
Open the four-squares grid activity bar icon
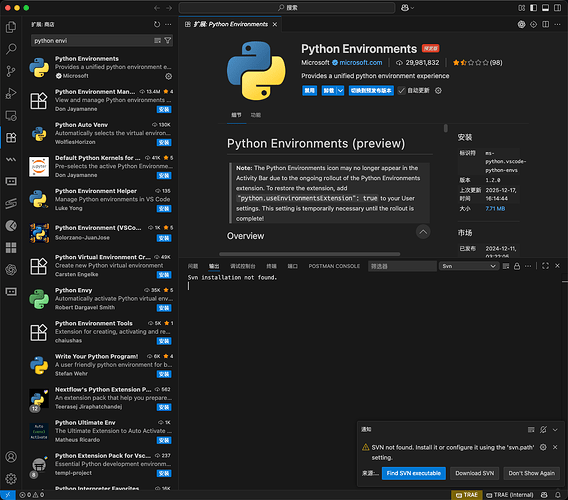pyautogui.click(x=11, y=248)
